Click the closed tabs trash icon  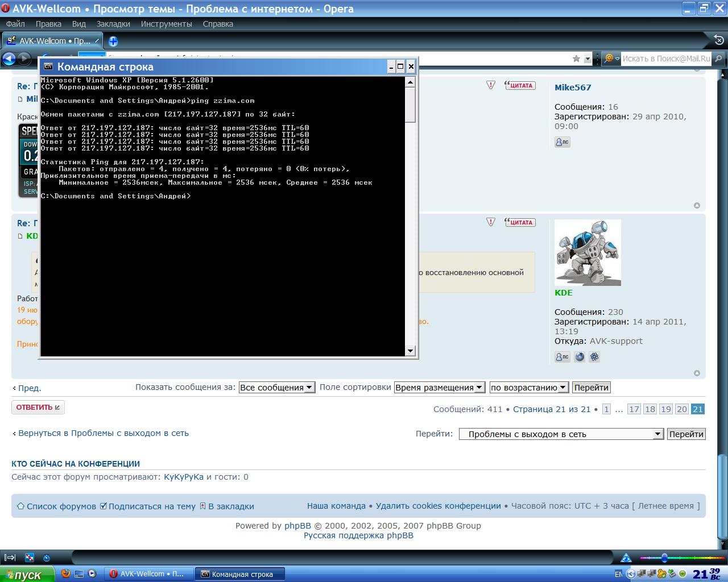[718, 40]
